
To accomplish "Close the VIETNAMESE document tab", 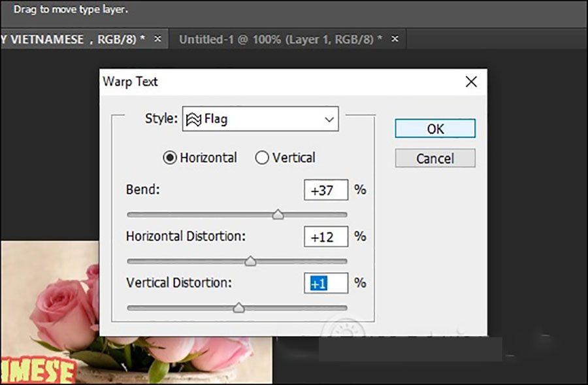I will click(x=157, y=39).
